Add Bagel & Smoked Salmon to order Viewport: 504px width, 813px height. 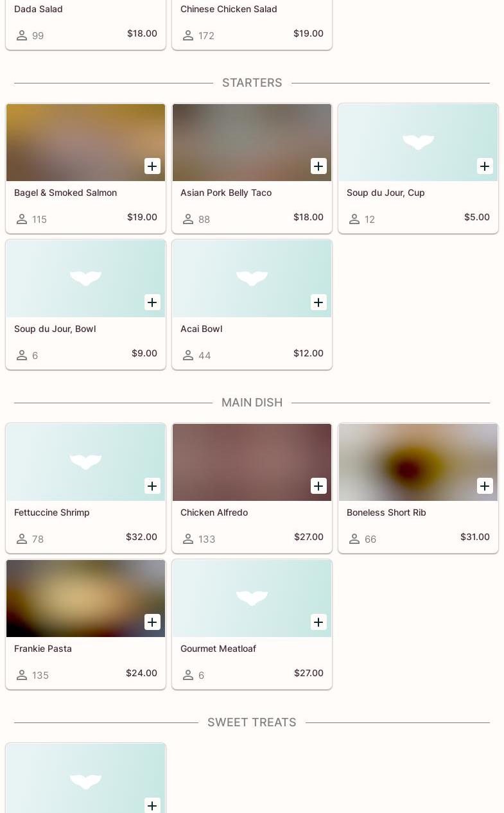152,166
